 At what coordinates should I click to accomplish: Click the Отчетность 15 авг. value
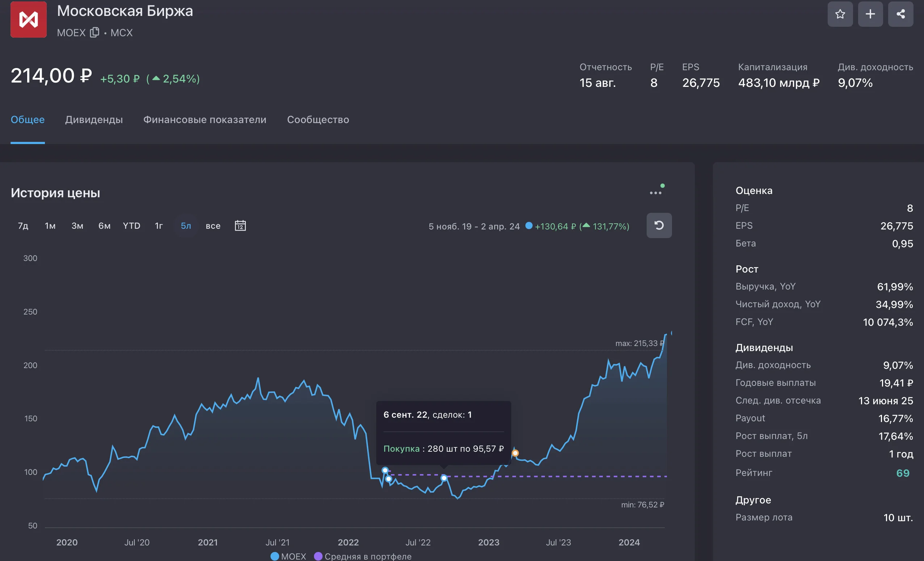(598, 83)
